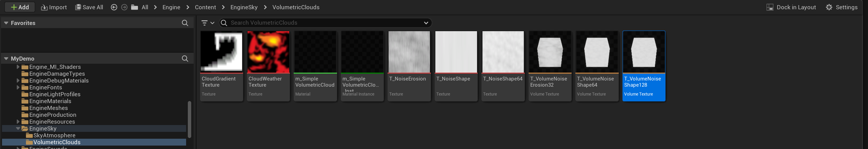Collapse the EngineSky folder tree

(18, 128)
